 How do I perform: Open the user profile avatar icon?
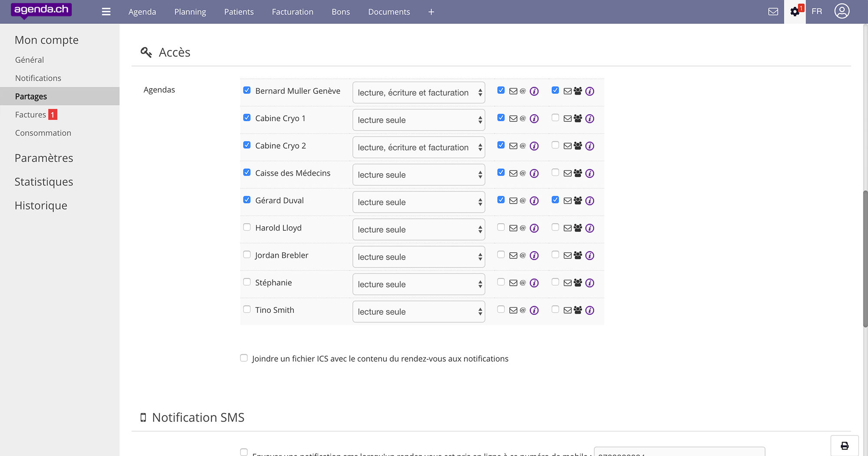tap(842, 11)
